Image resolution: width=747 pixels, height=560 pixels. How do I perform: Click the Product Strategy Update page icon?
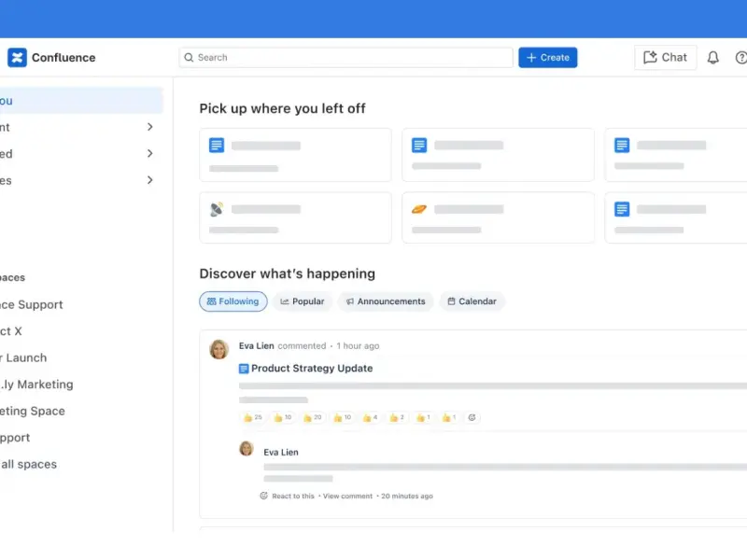point(244,369)
